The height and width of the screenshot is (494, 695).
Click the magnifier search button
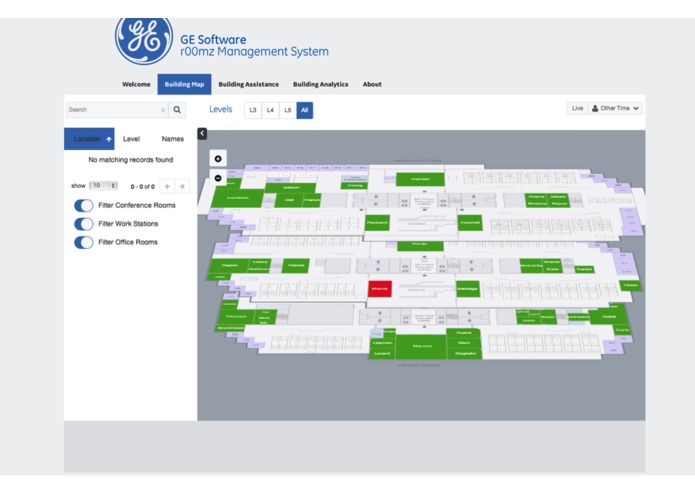(177, 109)
